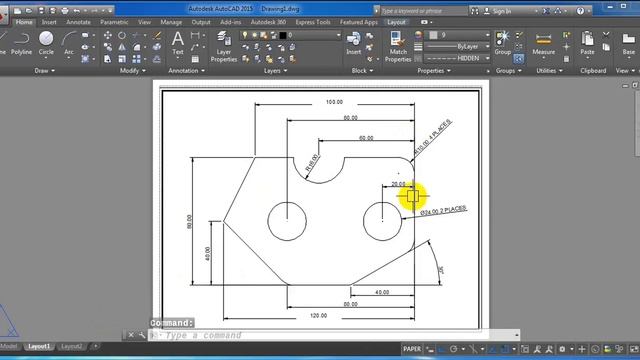Click the Type a command input field
The image size is (640, 360).
(x=335, y=335)
